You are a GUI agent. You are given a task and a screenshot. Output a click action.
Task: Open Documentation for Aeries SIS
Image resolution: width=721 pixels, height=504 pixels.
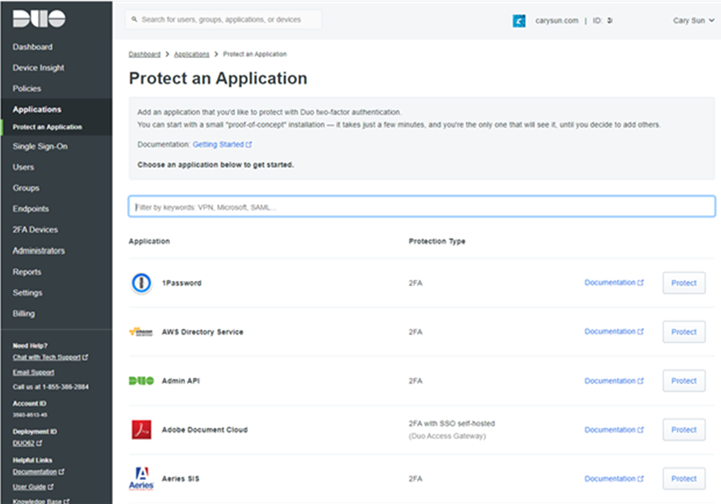point(614,479)
